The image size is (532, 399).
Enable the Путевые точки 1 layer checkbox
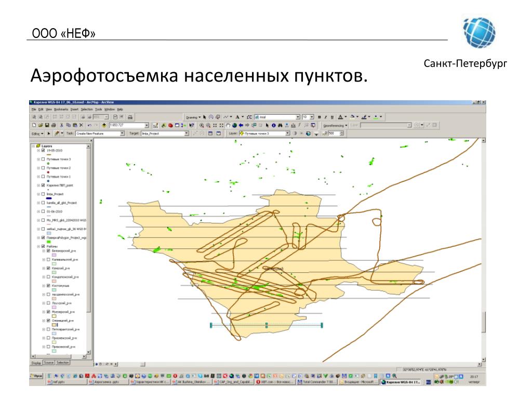point(43,177)
